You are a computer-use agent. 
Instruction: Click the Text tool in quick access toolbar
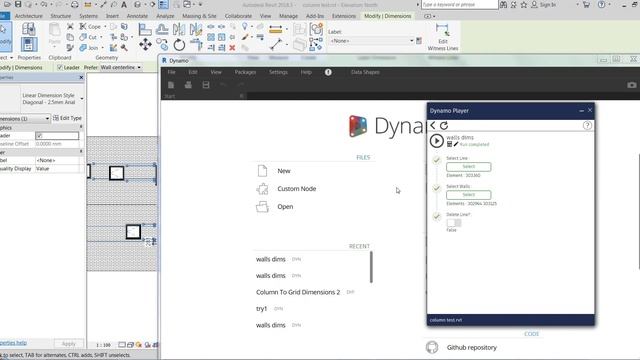124,4
